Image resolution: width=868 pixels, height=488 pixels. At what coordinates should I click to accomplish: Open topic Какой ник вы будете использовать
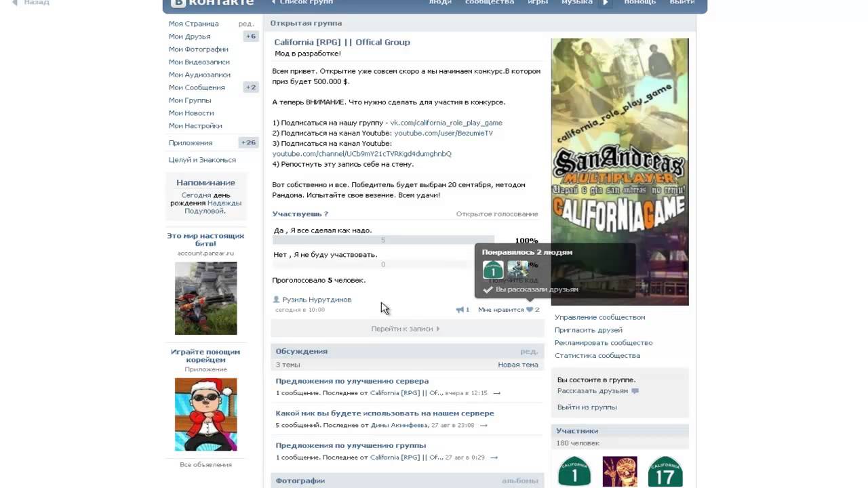click(x=384, y=413)
